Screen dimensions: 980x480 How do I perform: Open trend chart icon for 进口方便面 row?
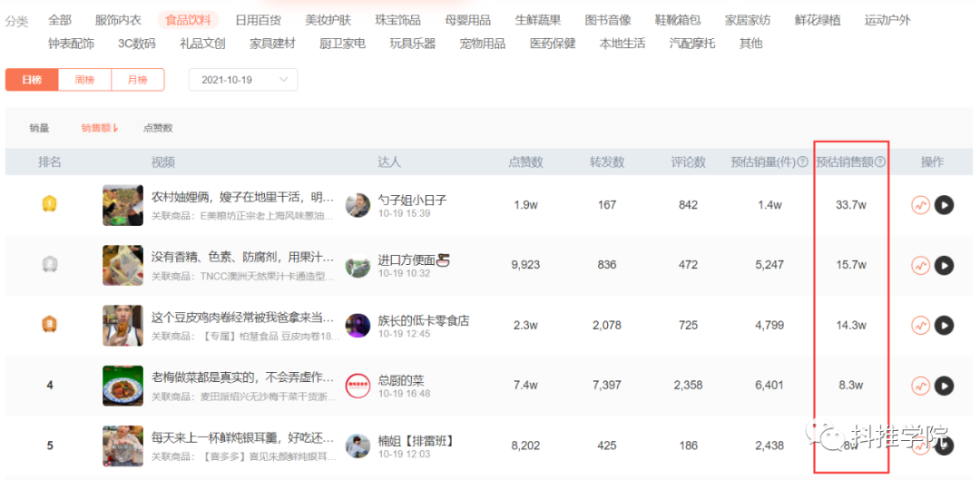(x=921, y=266)
